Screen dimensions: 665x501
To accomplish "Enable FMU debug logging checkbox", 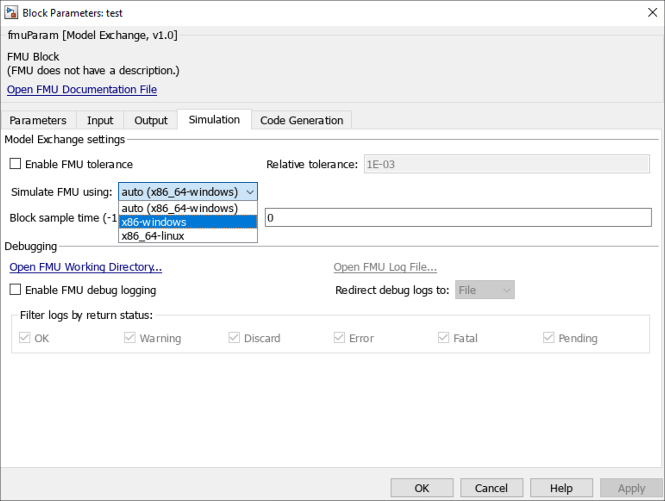I will click(15, 290).
